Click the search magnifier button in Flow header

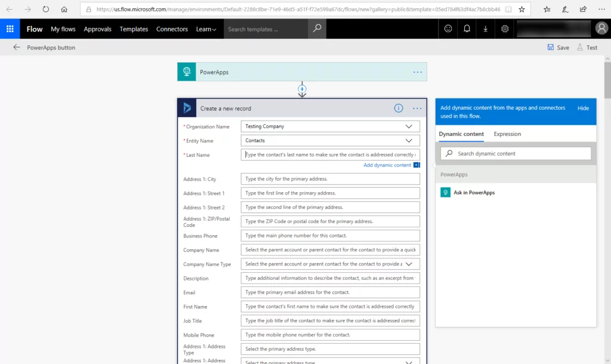[317, 29]
